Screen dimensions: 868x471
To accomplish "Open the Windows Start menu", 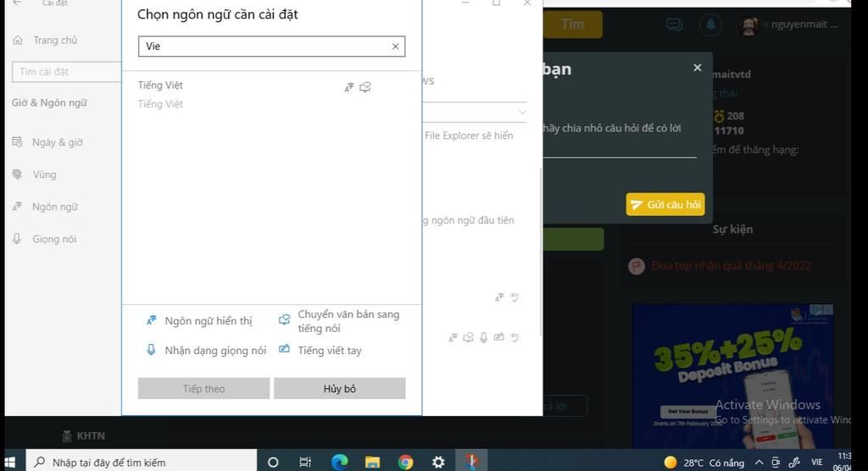I will (x=9, y=463).
